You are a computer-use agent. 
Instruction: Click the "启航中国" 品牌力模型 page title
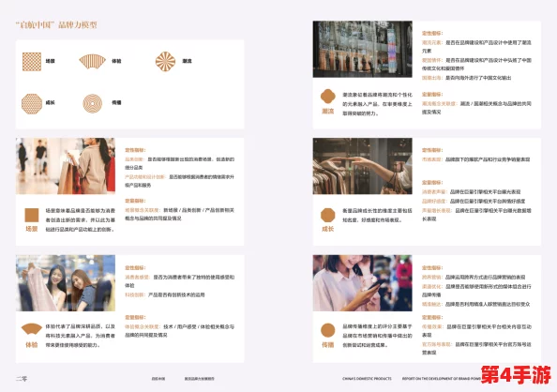(x=56, y=25)
